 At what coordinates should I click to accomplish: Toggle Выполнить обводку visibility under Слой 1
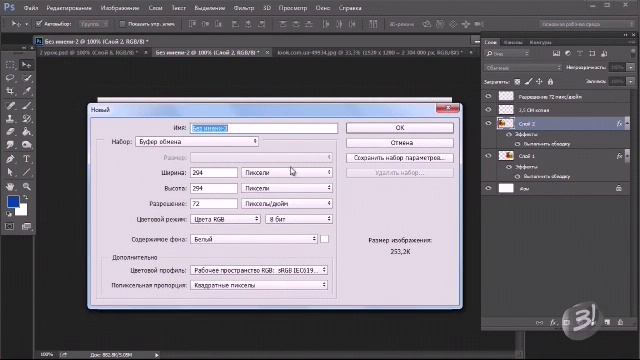(x=518, y=177)
